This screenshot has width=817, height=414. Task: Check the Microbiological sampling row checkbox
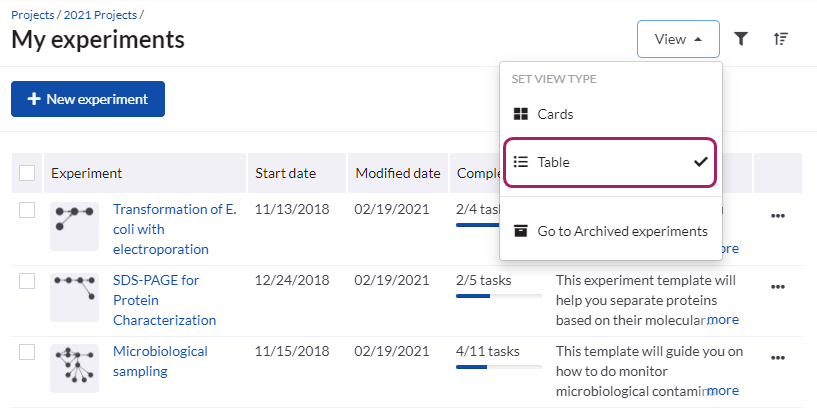point(27,352)
